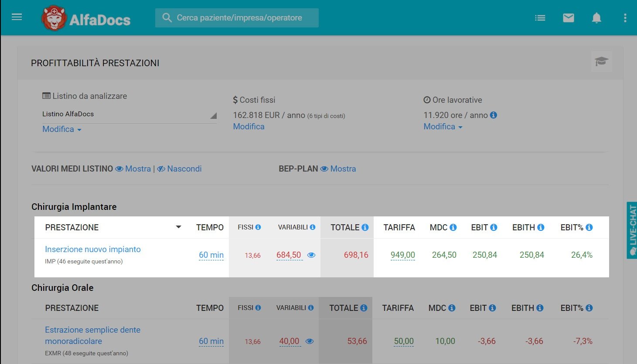Open the task list icon in header
This screenshot has height=364, width=637.
point(540,18)
